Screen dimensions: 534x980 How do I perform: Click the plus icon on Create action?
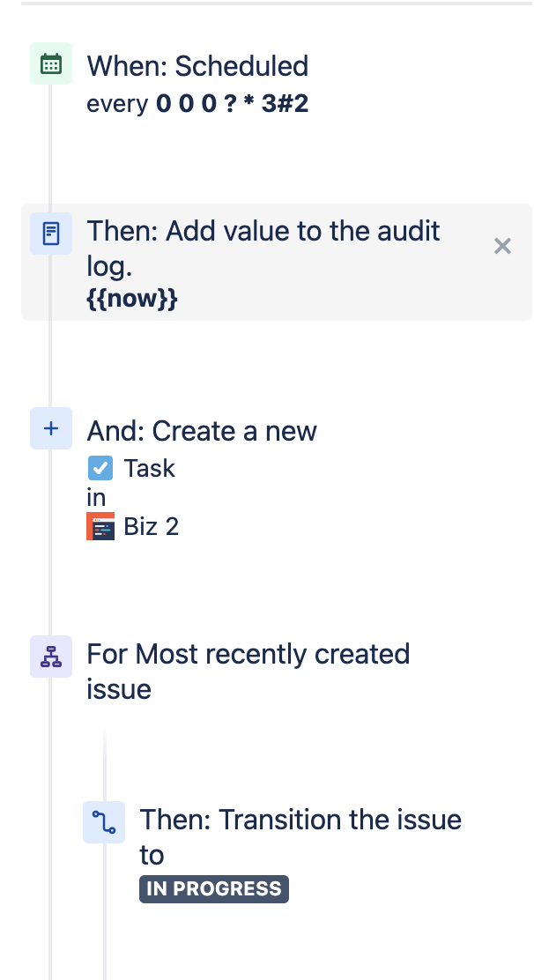(x=50, y=428)
